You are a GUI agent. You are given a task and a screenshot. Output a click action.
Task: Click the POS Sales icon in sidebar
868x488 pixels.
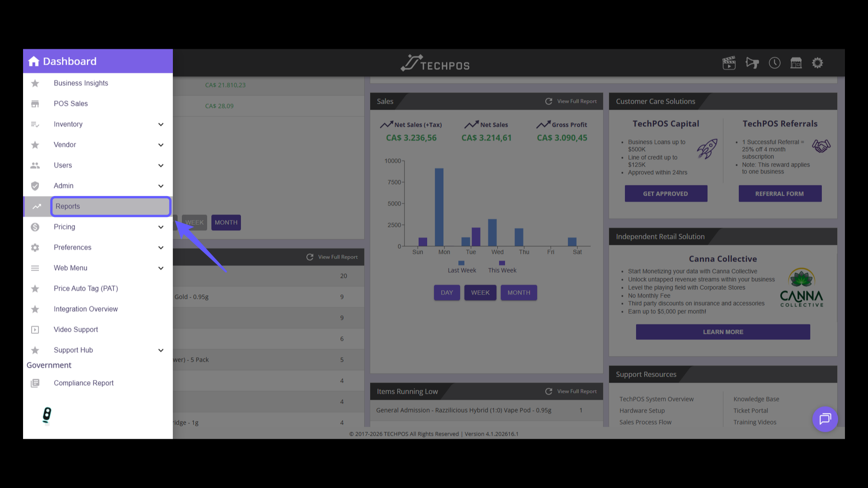point(35,103)
